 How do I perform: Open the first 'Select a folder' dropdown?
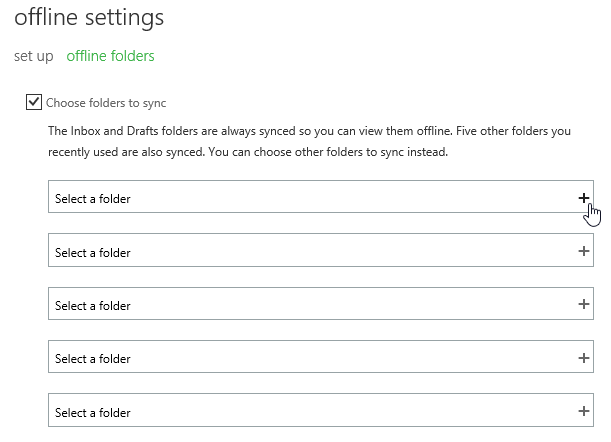300,198
